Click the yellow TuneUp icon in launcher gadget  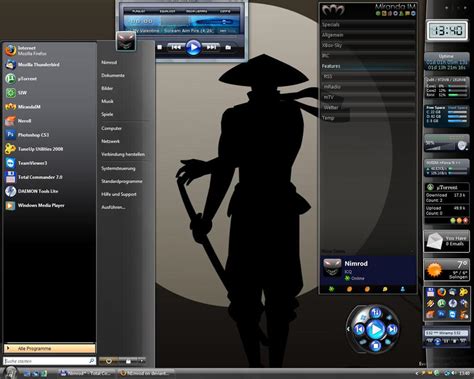(x=463, y=292)
